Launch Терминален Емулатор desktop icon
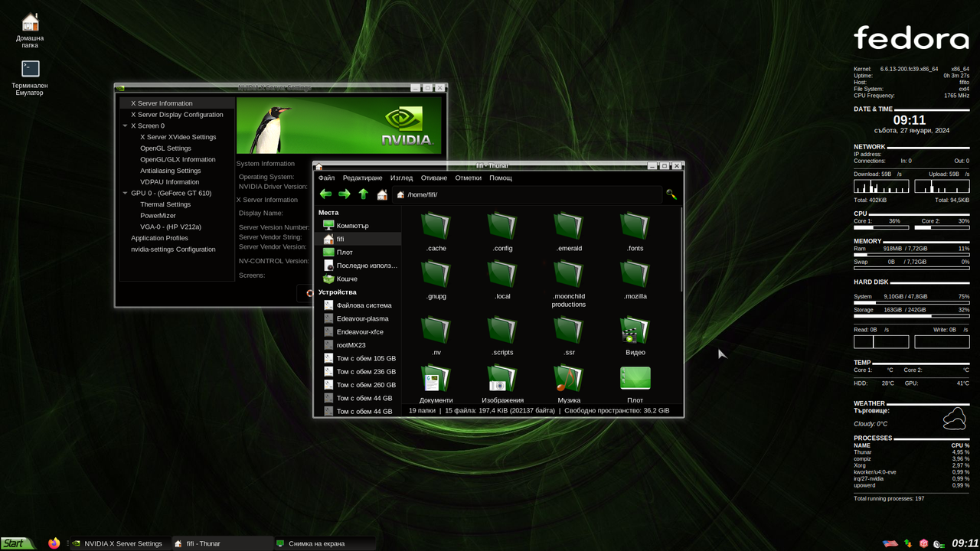This screenshot has height=551, width=980. 30,77
